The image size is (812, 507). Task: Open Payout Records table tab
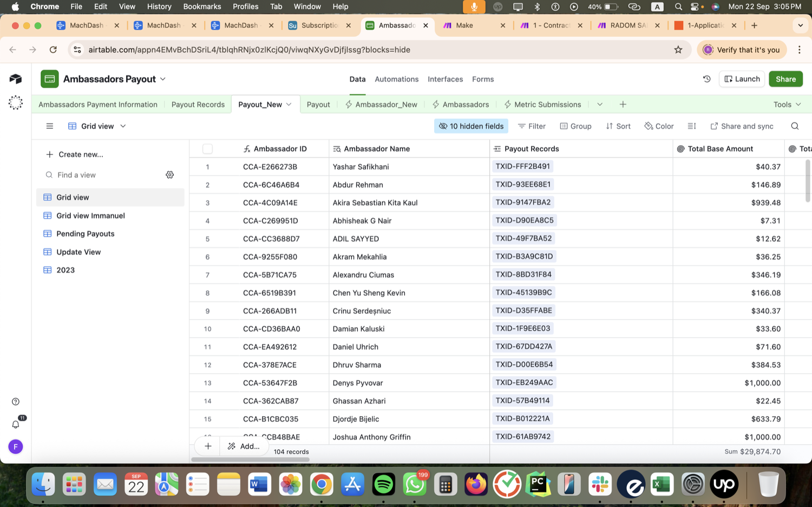pos(198,104)
